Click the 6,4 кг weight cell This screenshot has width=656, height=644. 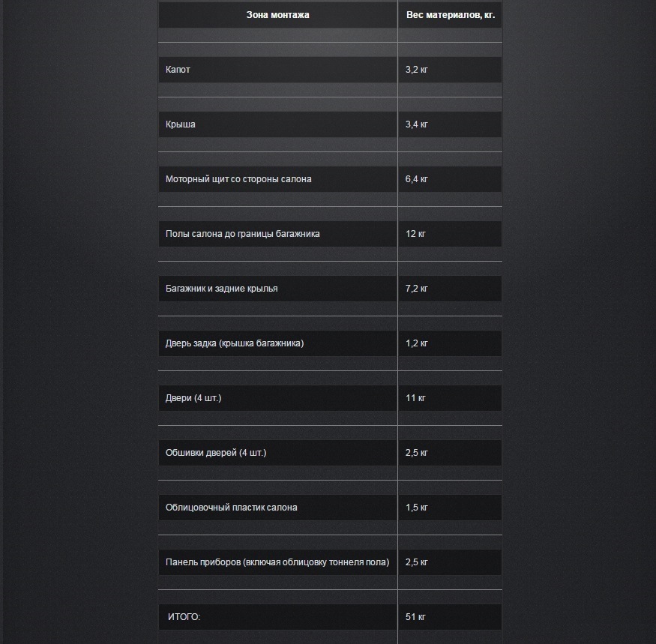pyautogui.click(x=450, y=179)
